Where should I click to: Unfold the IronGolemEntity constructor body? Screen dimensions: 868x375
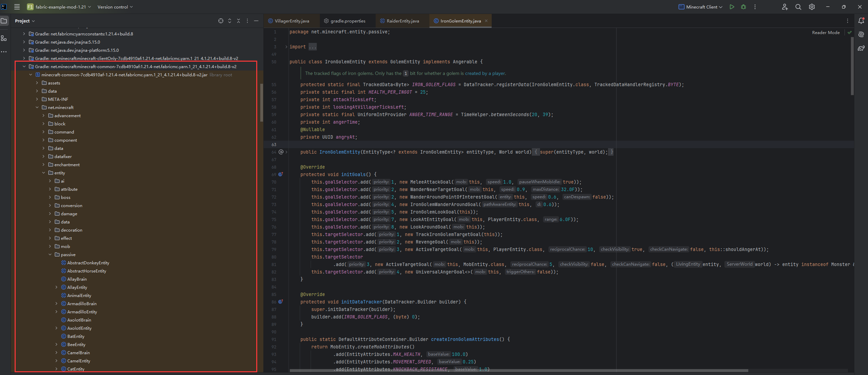pos(286,152)
